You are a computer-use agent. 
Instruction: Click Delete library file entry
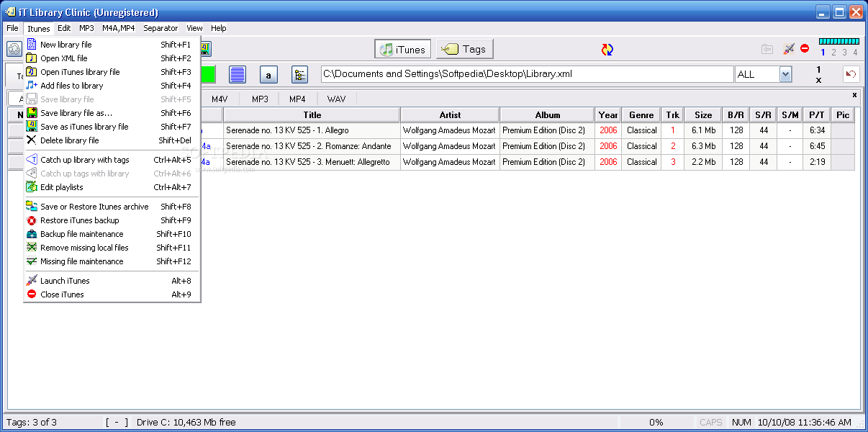click(112, 140)
